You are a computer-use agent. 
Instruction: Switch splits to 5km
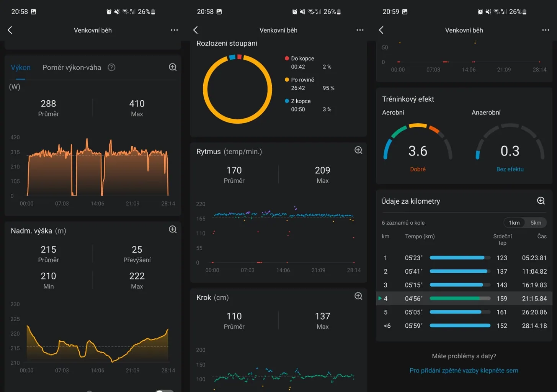[x=536, y=223]
